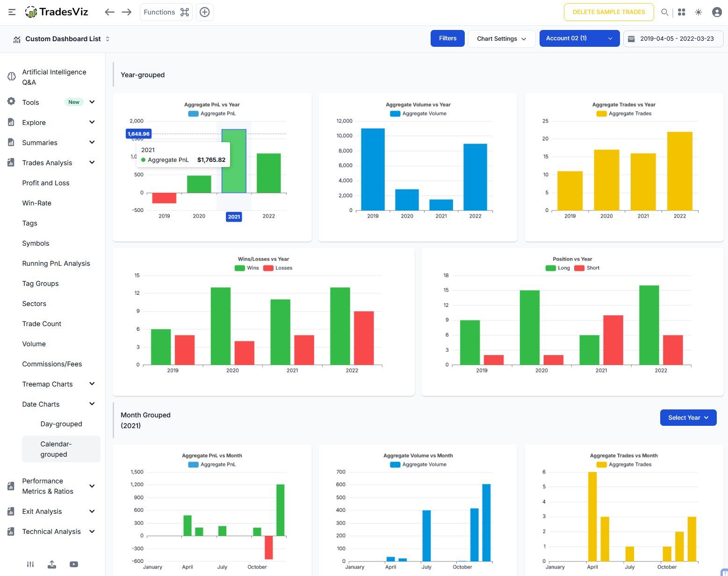Toggle Aggregate PnL legend in Year chart
The height and width of the screenshot is (576, 728).
point(212,114)
